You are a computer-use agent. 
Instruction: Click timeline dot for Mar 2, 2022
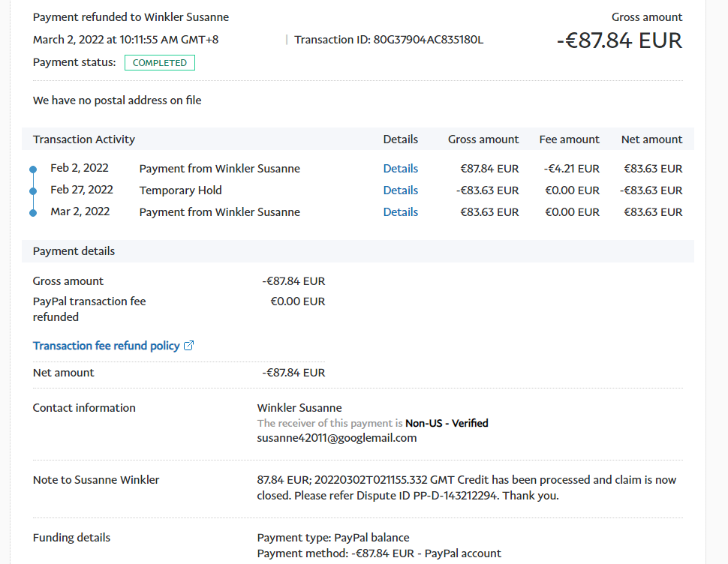pyautogui.click(x=33, y=213)
